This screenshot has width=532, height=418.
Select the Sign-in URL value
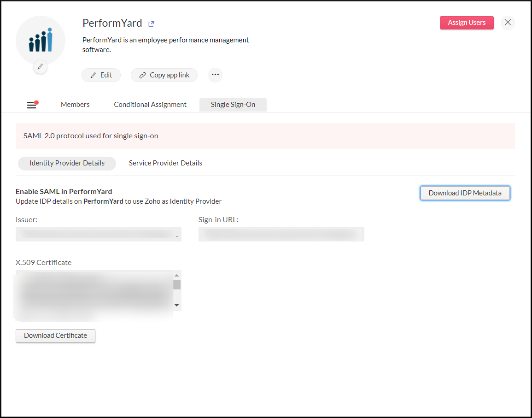(281, 234)
